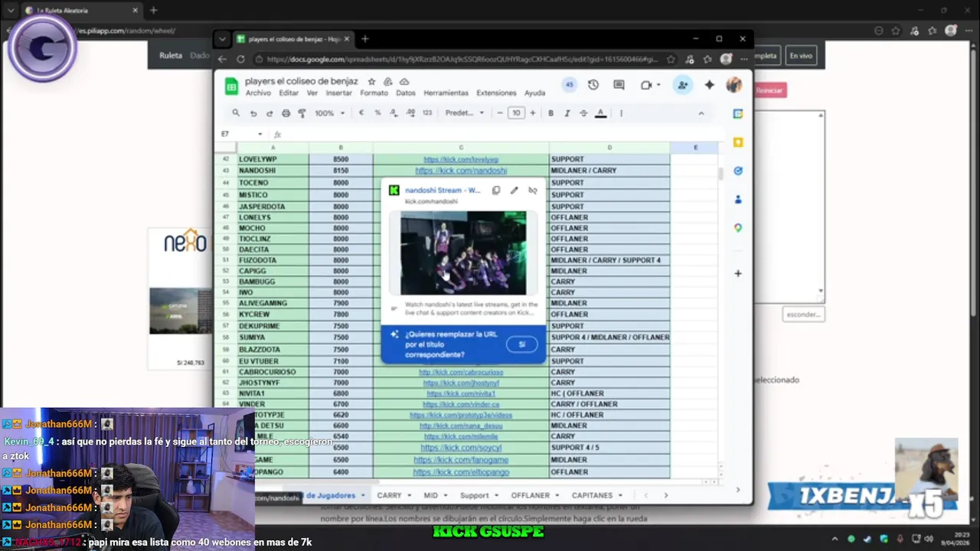Switch to the CARRY sheet tab
980x551 pixels.
coord(389,495)
